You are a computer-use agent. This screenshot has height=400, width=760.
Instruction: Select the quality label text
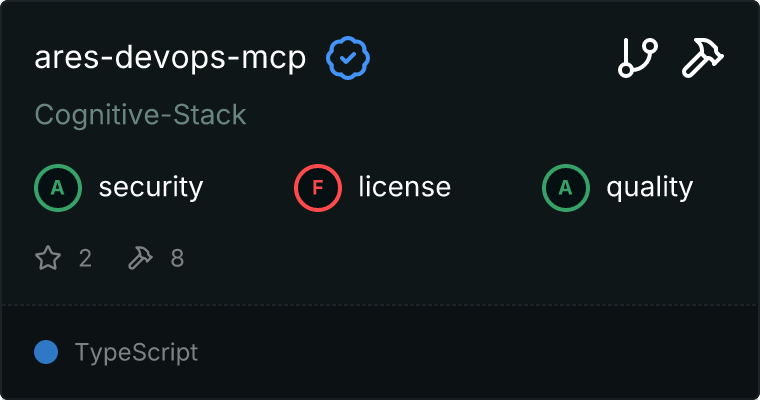click(x=649, y=187)
